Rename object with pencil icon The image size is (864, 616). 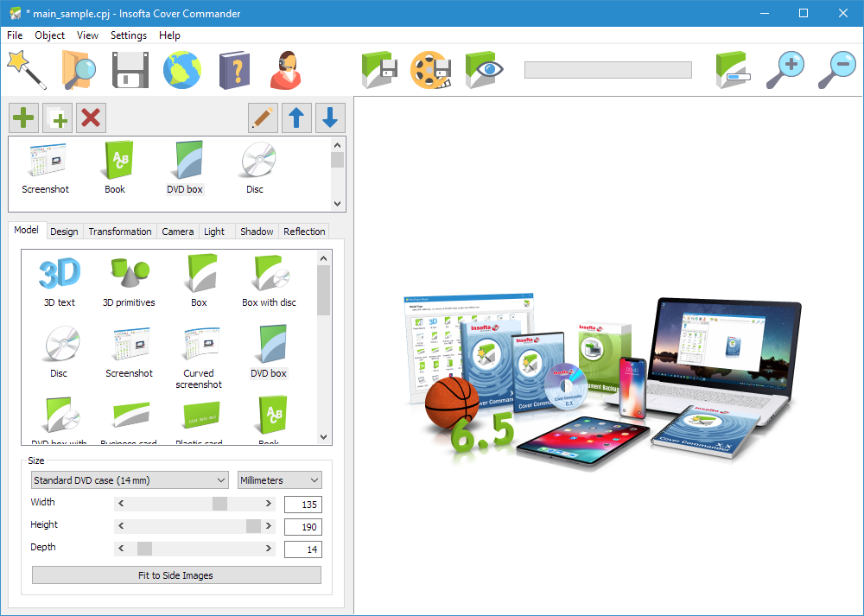point(263,117)
